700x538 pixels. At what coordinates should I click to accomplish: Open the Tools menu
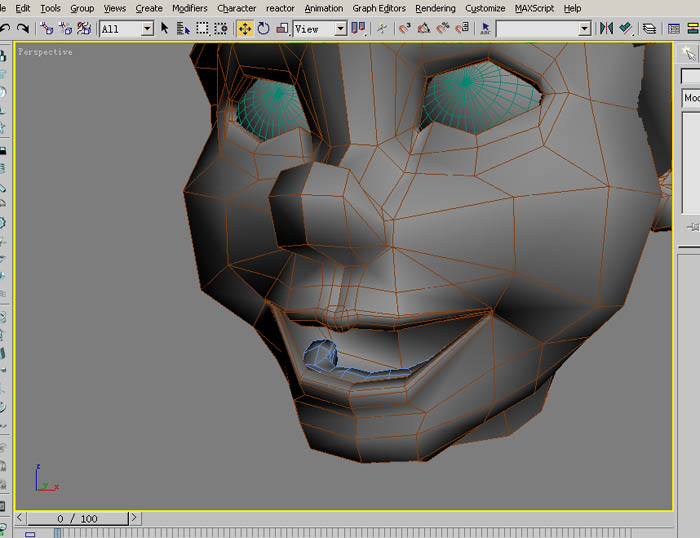click(50, 8)
